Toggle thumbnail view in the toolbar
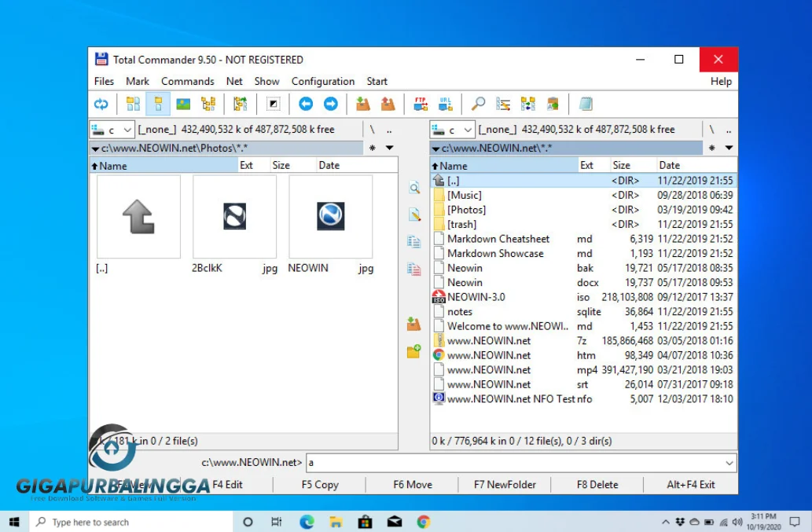This screenshot has width=812, height=532. [x=183, y=104]
